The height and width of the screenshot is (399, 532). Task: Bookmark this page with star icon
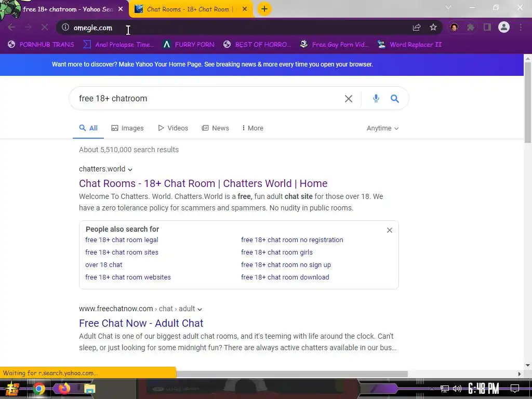click(x=433, y=28)
